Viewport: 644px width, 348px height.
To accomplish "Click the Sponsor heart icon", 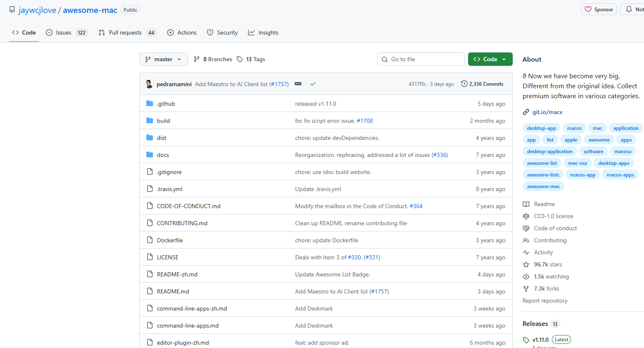I will tap(588, 9).
